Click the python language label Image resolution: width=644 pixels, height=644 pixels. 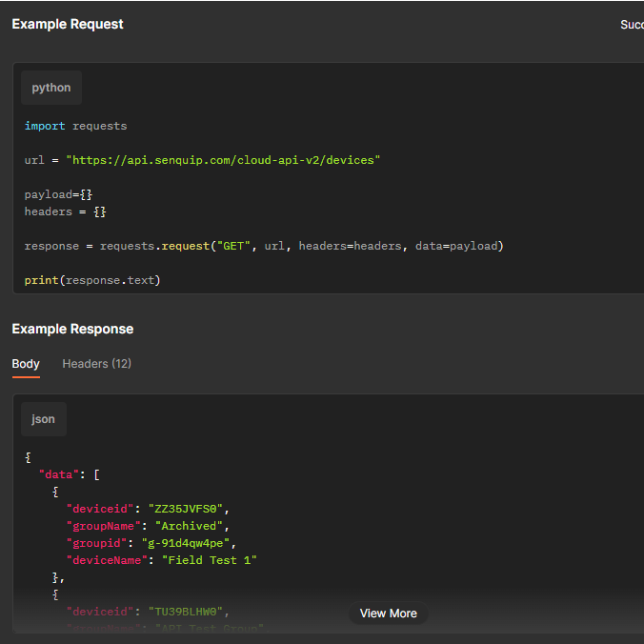click(51, 88)
